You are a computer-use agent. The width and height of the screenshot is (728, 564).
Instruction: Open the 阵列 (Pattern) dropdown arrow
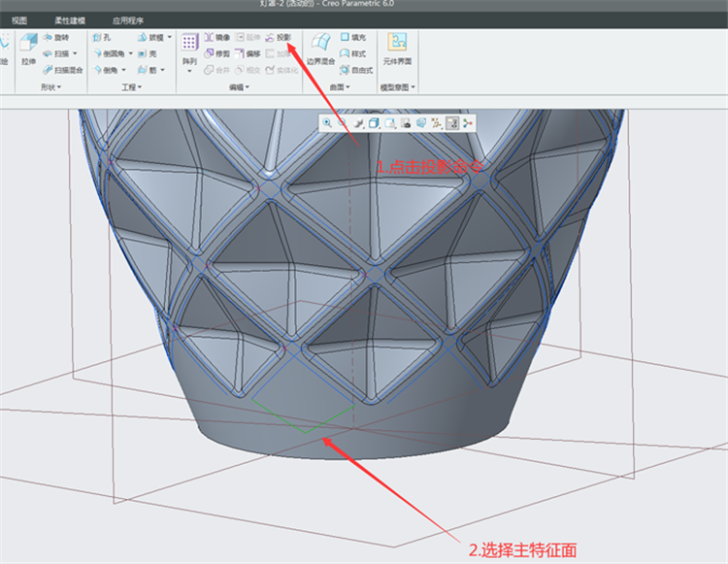coord(189,71)
